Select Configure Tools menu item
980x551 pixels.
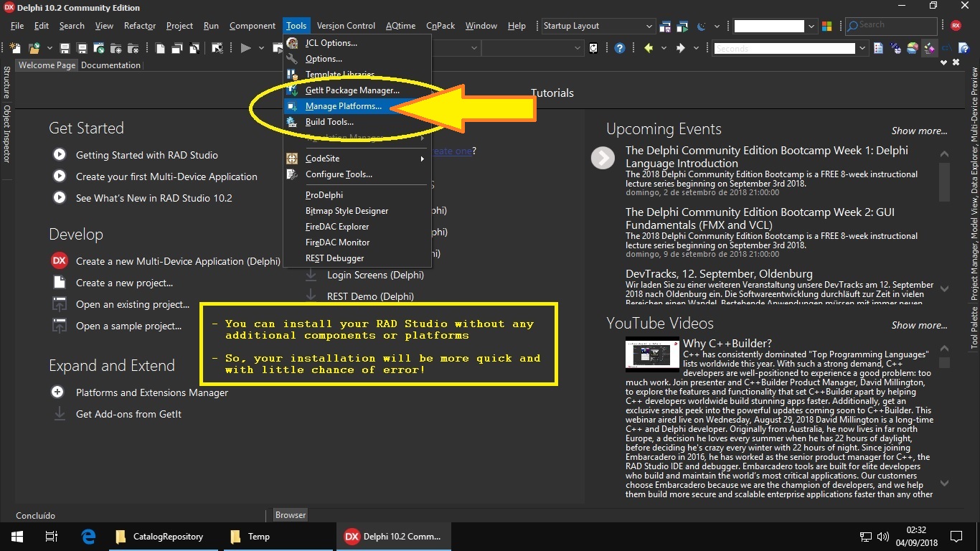point(357,174)
